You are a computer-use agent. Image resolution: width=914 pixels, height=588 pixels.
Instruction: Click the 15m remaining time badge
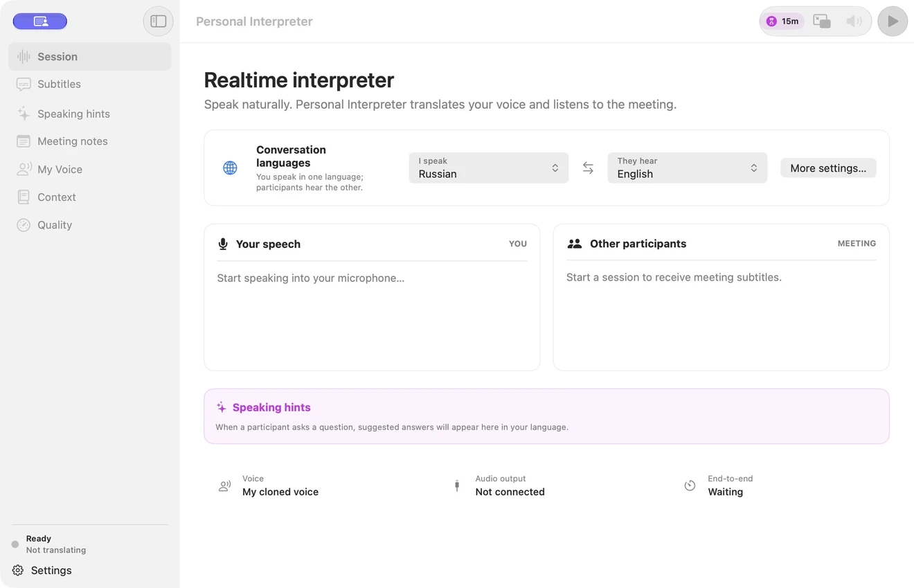coord(782,21)
